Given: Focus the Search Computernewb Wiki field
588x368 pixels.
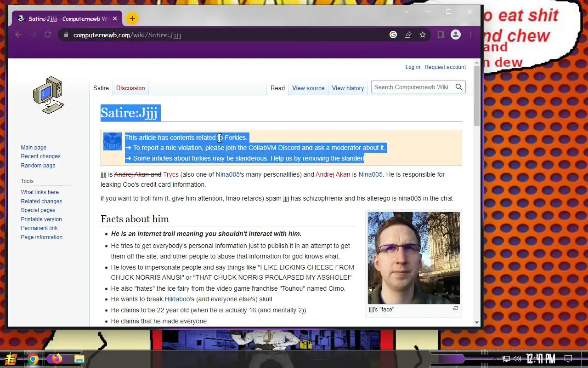Looking at the screenshot, I should pos(412,87).
